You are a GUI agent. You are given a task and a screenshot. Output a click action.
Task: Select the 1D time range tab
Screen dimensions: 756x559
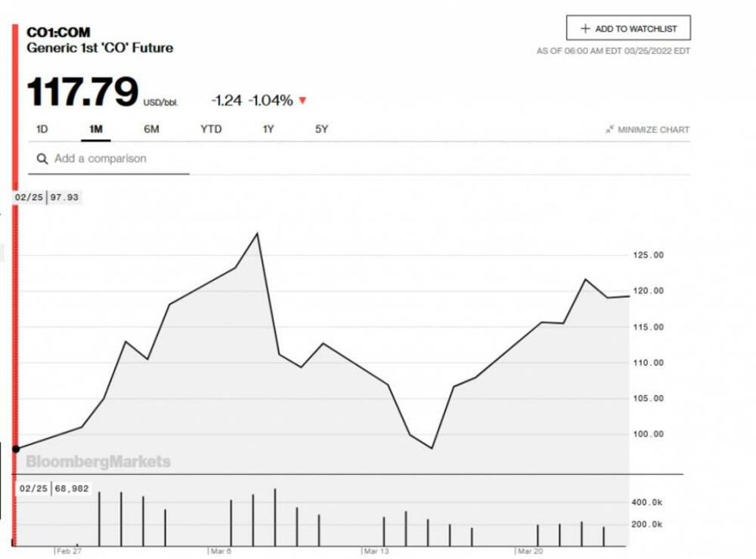42,129
